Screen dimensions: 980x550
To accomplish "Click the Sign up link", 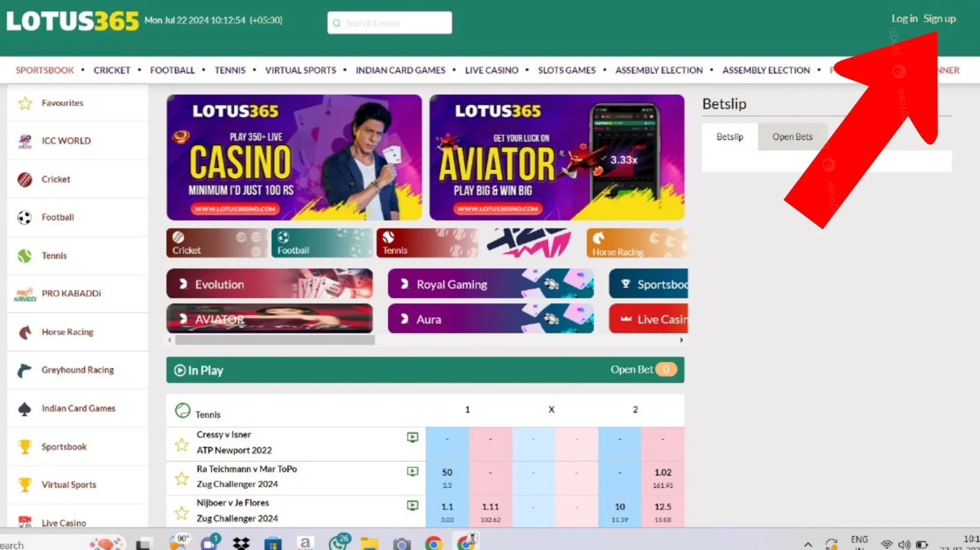I will click(x=939, y=19).
